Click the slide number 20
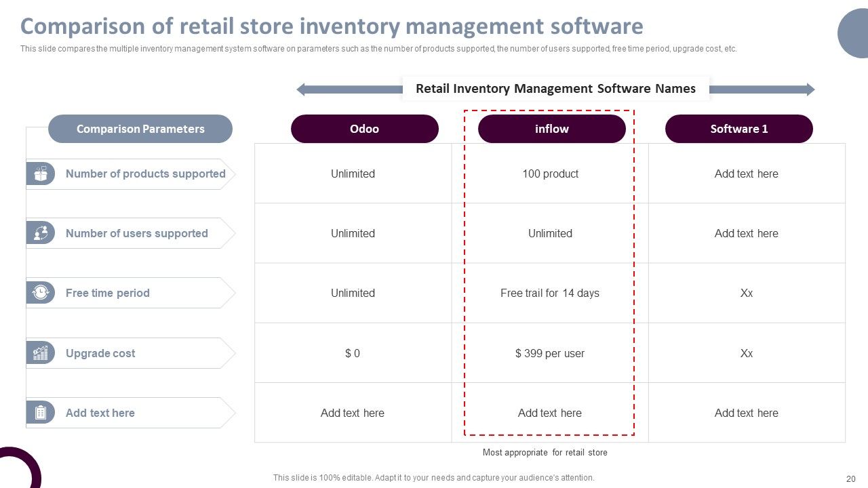Viewport: 868px width, 488px height. (x=851, y=478)
